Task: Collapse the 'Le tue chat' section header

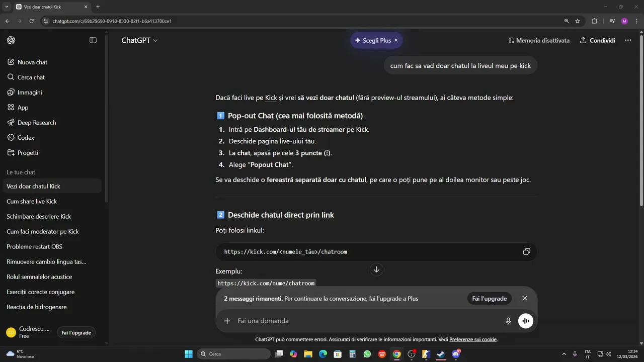Action: coord(21,172)
